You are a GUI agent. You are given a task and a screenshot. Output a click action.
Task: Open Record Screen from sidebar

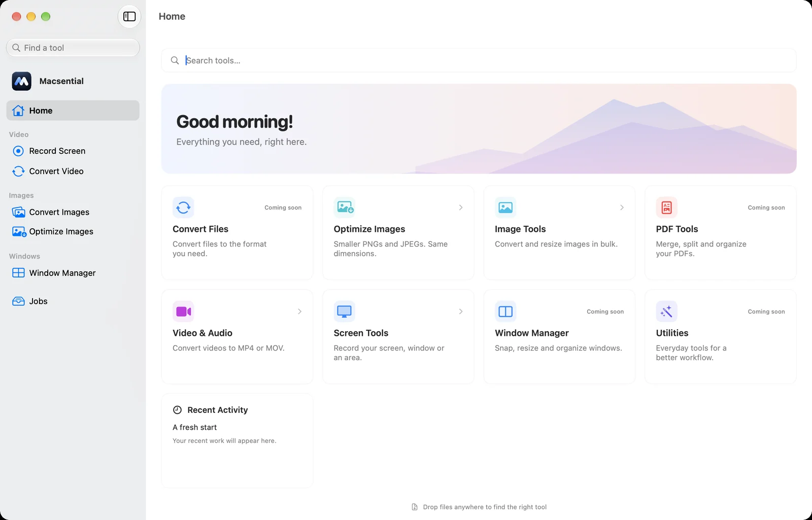coord(73,151)
